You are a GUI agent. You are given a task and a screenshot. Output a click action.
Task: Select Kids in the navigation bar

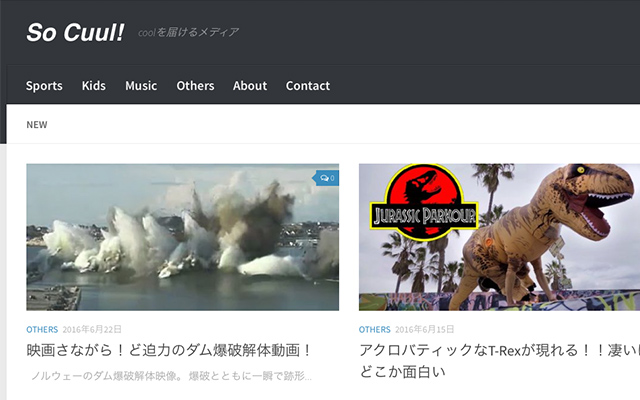pyautogui.click(x=94, y=86)
